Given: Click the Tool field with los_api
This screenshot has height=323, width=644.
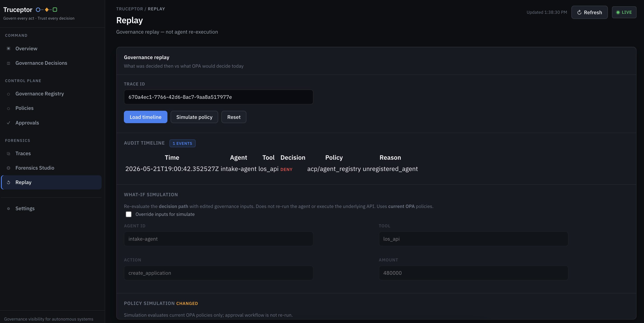Looking at the screenshot, I should (x=473, y=239).
